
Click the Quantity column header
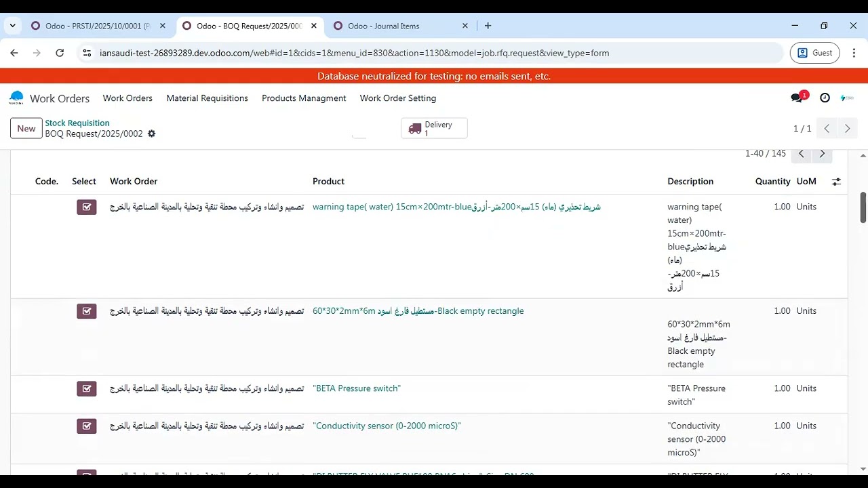tap(773, 182)
